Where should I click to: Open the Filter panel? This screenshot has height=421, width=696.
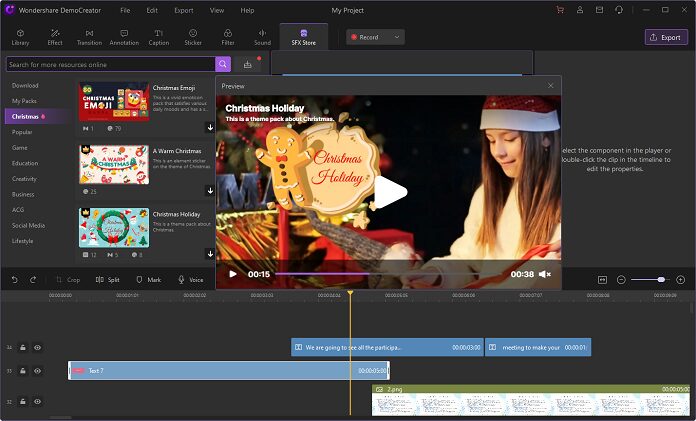pos(228,37)
